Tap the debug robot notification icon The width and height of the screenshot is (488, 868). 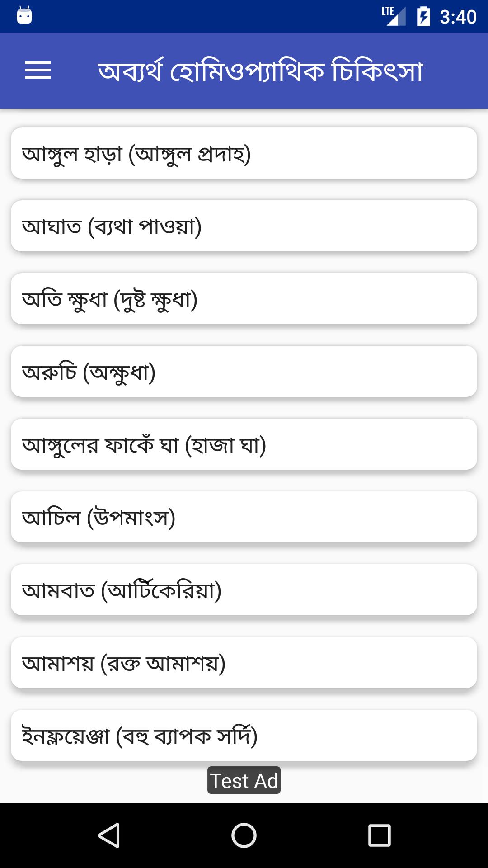click(24, 16)
